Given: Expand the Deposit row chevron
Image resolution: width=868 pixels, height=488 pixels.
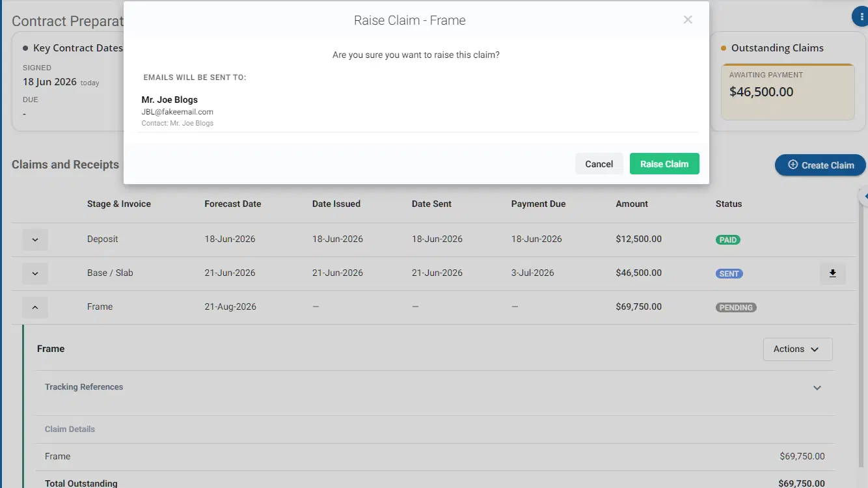Looking at the screenshot, I should click(35, 239).
